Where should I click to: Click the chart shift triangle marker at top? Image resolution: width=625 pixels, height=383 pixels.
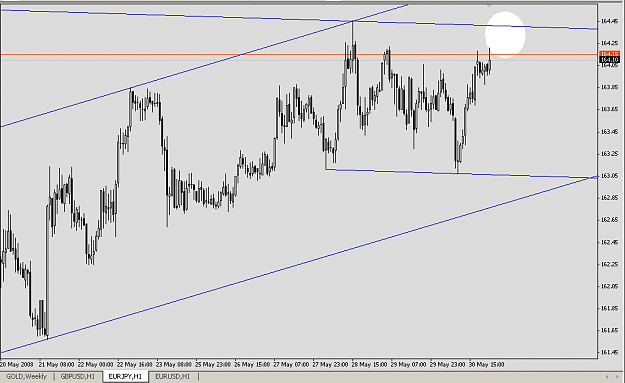click(489, 6)
